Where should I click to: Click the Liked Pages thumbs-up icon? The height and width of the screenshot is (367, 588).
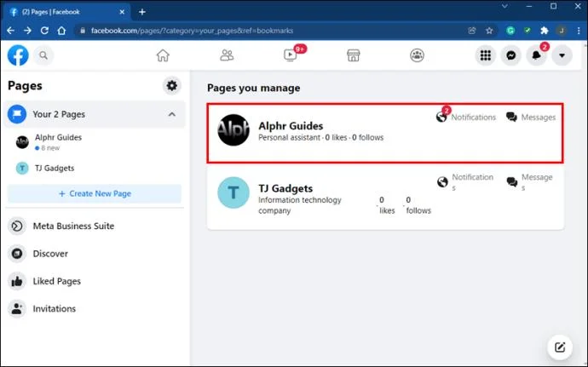click(17, 281)
